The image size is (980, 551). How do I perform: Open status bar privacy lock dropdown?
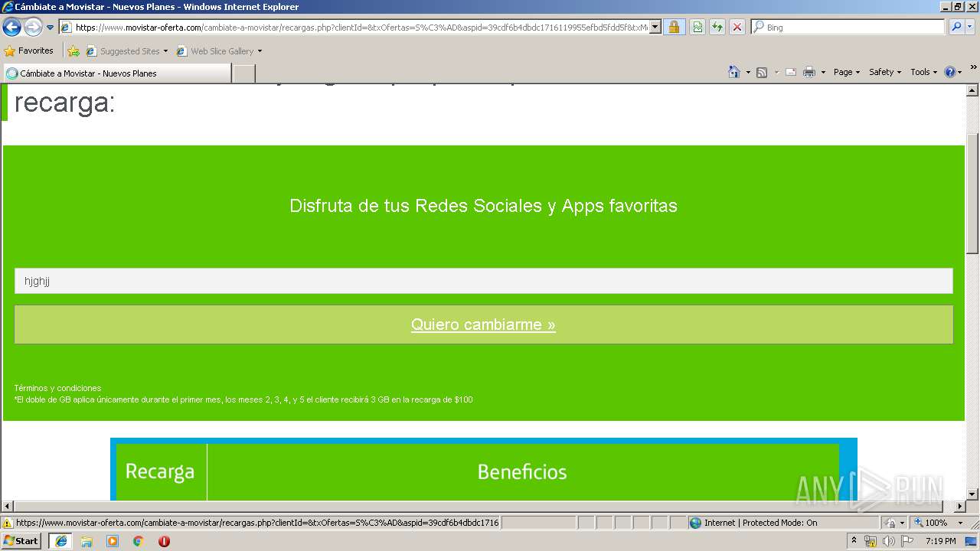tap(894, 523)
